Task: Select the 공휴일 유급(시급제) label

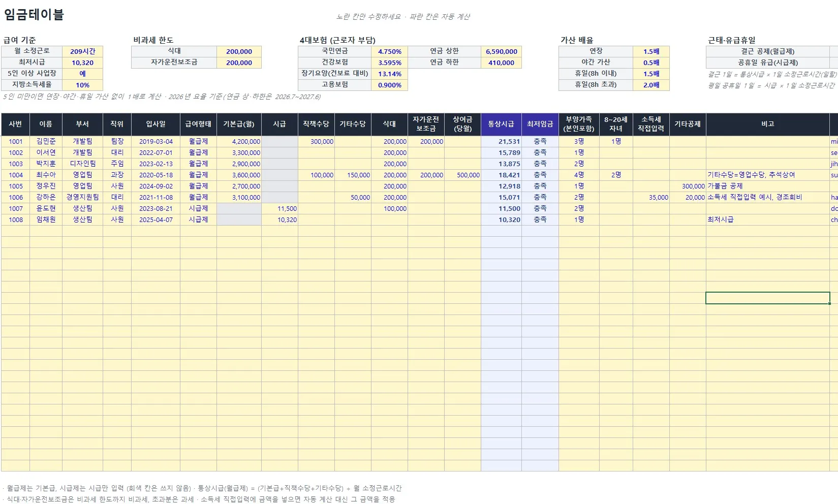Action: [x=767, y=62]
